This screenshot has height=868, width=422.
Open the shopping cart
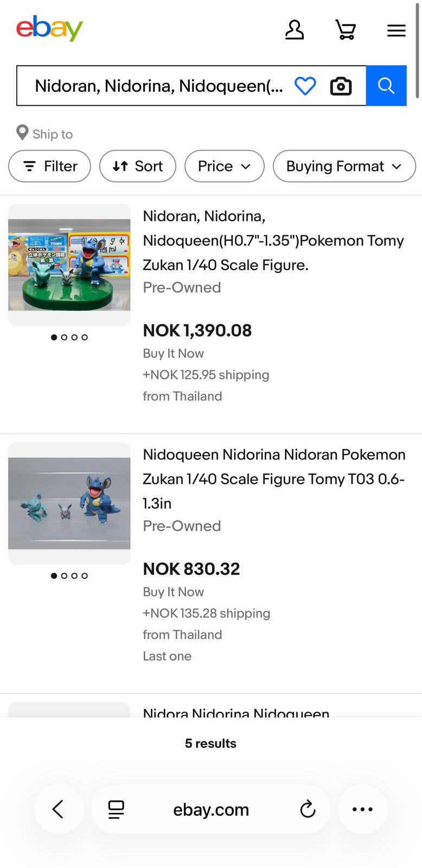(346, 30)
